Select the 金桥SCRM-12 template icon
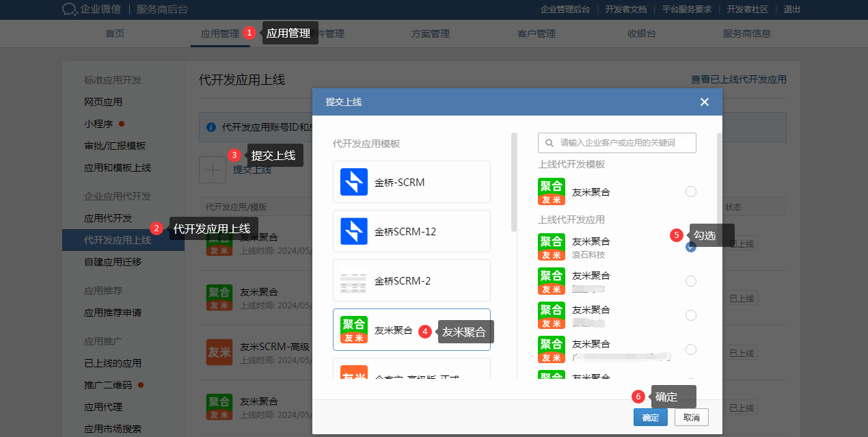The image size is (868, 437). click(x=353, y=231)
